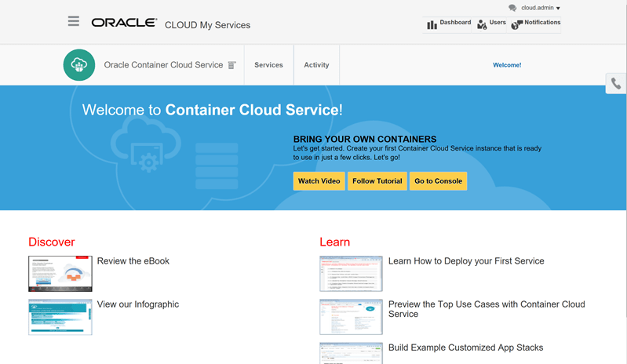
Task: Open the Welcome! link
Action: pyautogui.click(x=507, y=65)
